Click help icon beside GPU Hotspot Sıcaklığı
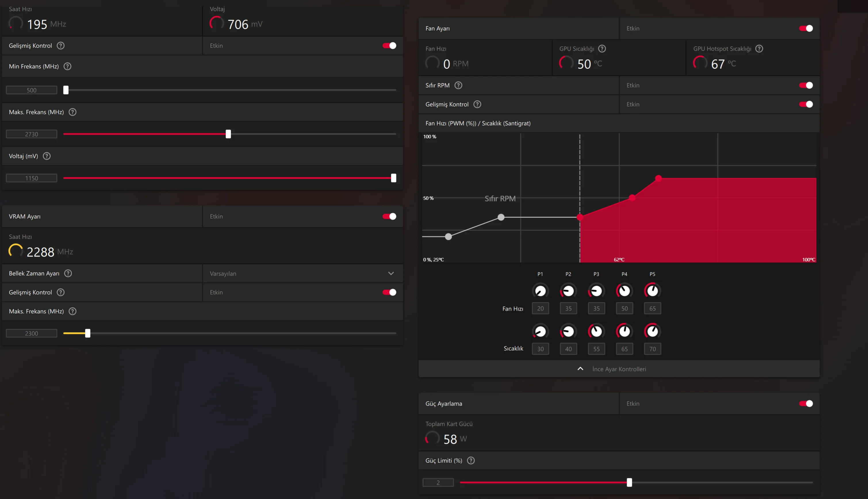 coord(759,49)
